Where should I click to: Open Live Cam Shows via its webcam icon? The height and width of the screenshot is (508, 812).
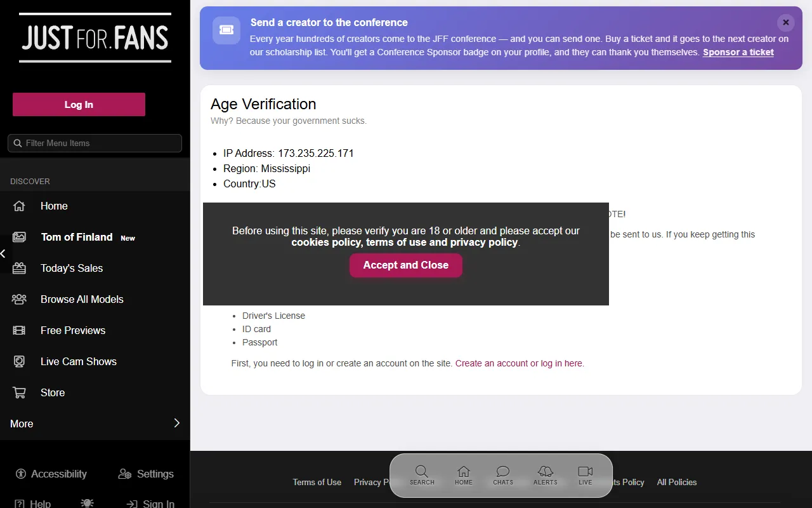tap(19, 361)
